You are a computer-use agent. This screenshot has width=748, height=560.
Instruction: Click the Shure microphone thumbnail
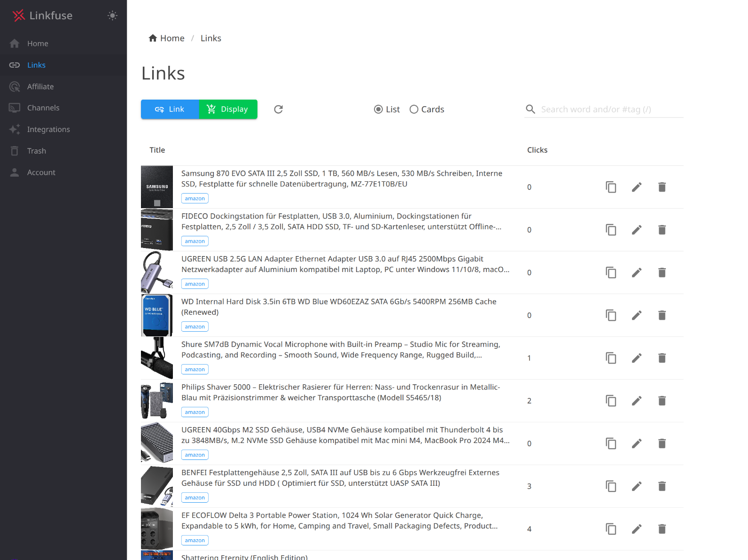(x=157, y=358)
